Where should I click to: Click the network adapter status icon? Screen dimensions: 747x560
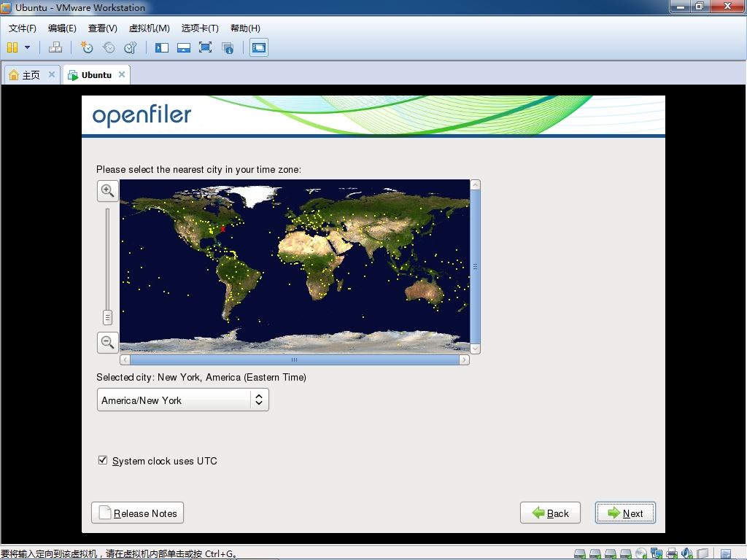tap(657, 553)
